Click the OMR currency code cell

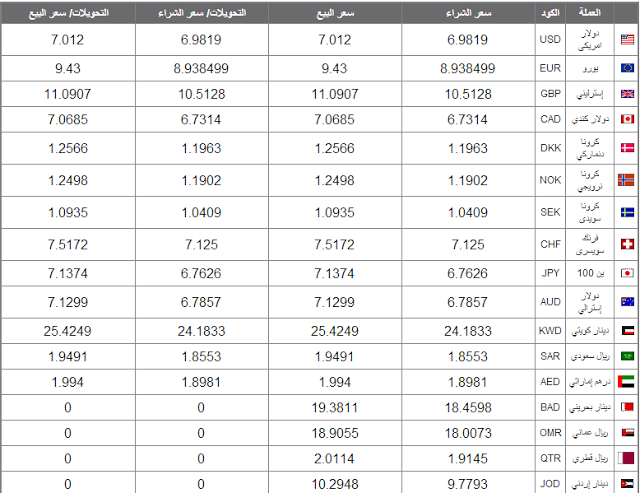(x=548, y=432)
